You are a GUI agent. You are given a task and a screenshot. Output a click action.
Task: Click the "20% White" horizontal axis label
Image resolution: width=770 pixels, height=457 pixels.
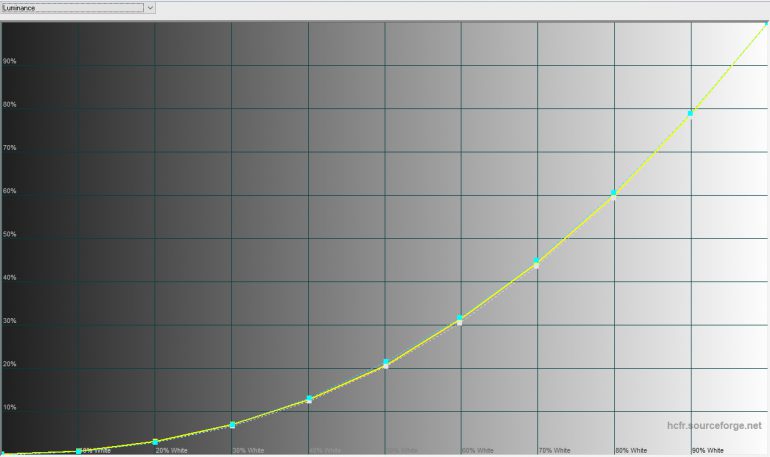point(170,451)
